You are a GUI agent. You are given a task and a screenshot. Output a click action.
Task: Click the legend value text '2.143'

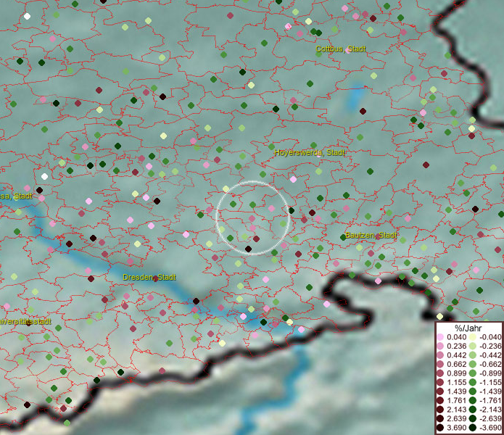[x=456, y=410]
